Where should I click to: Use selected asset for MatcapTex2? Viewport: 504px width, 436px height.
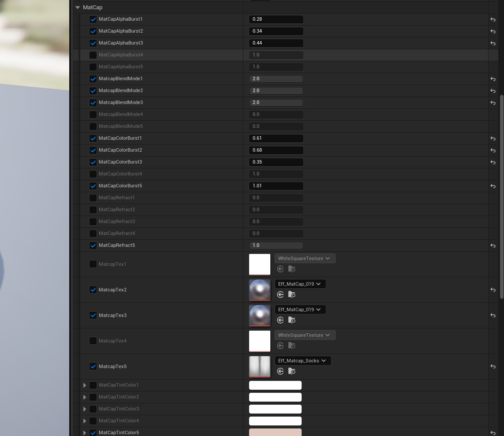click(280, 294)
